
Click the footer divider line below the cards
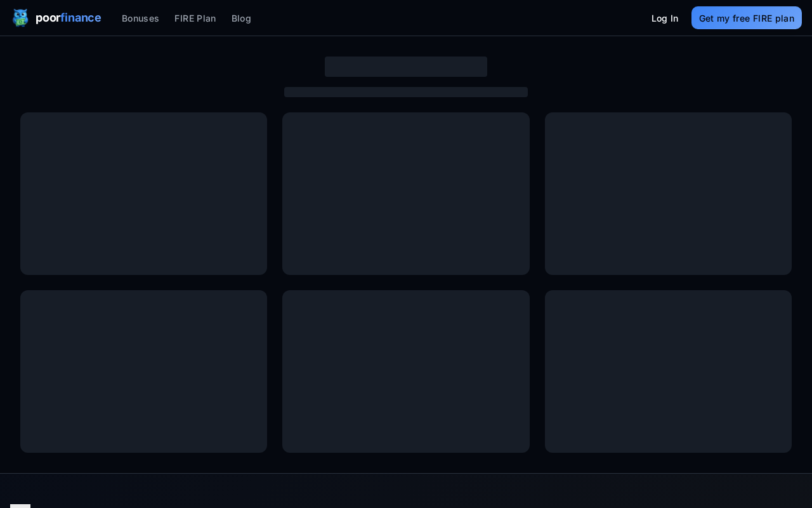point(406,473)
